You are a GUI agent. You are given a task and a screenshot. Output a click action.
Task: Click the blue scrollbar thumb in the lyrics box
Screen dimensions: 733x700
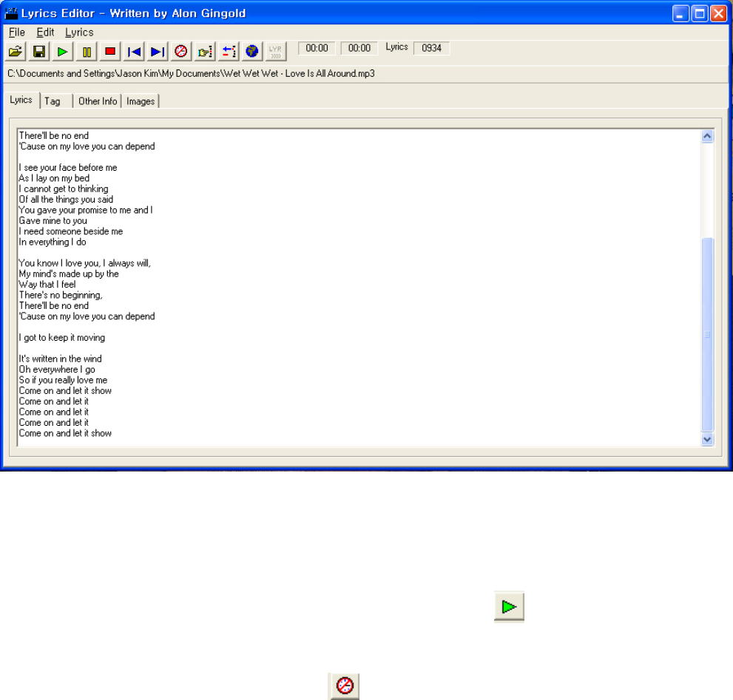[707, 334]
